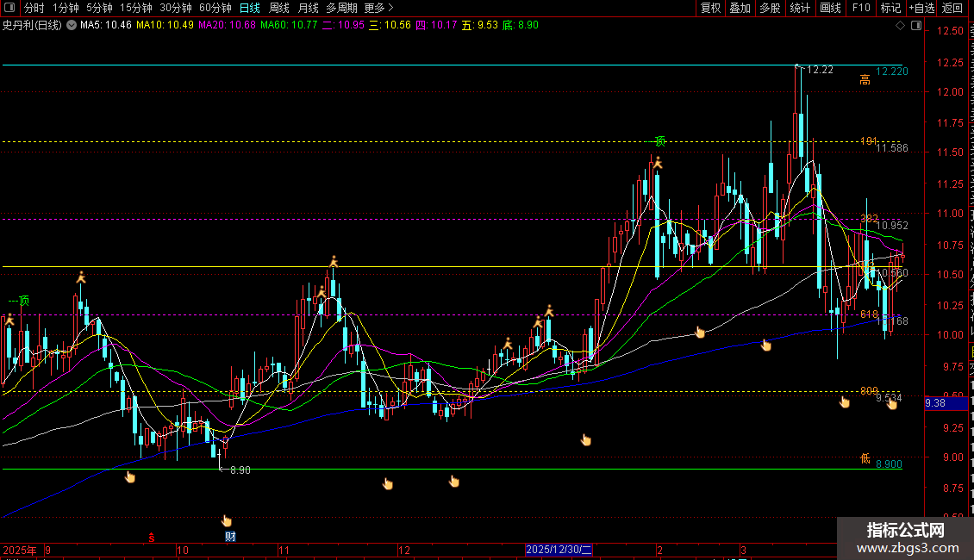
Task: Click the red S marker on the time axis
Action: (x=151, y=538)
